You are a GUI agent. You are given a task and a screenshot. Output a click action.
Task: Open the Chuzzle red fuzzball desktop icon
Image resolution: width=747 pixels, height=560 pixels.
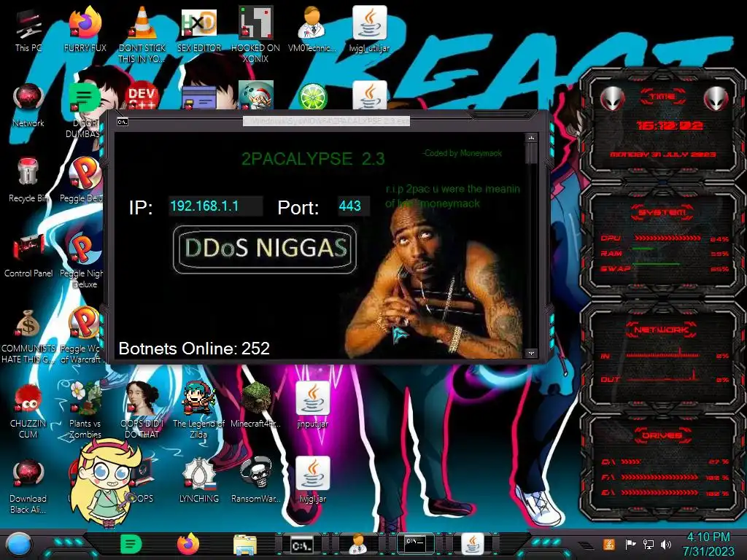28,411
